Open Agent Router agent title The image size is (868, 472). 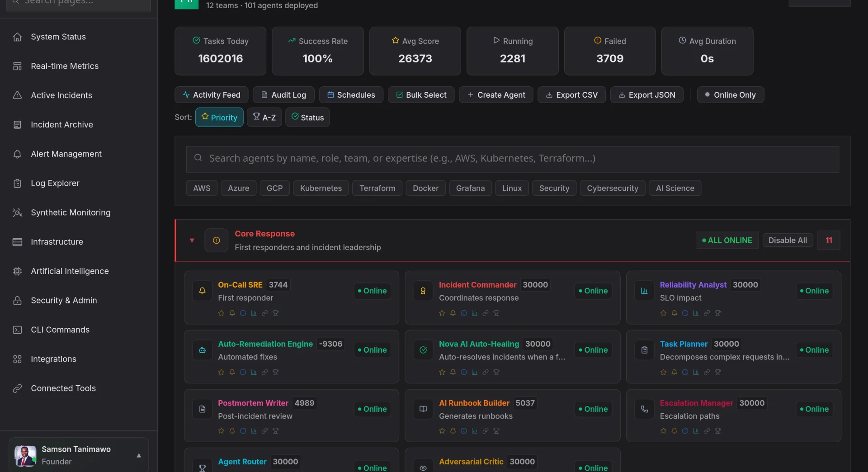click(x=242, y=462)
